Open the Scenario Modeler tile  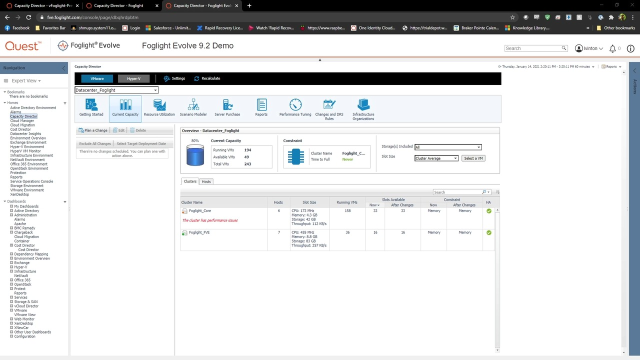point(193,108)
